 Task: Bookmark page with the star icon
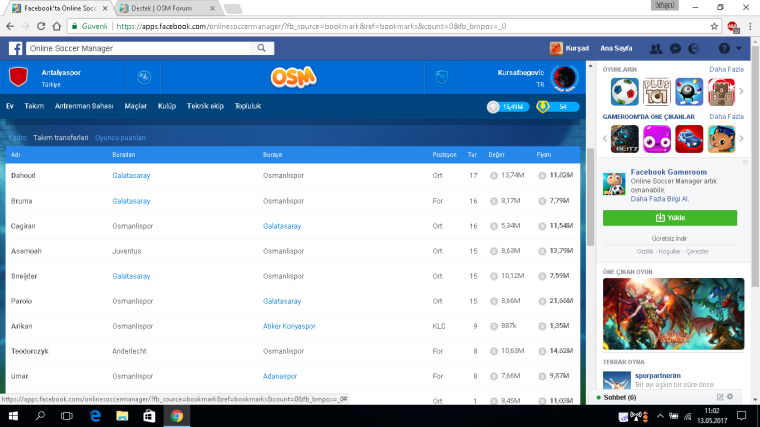(x=714, y=27)
